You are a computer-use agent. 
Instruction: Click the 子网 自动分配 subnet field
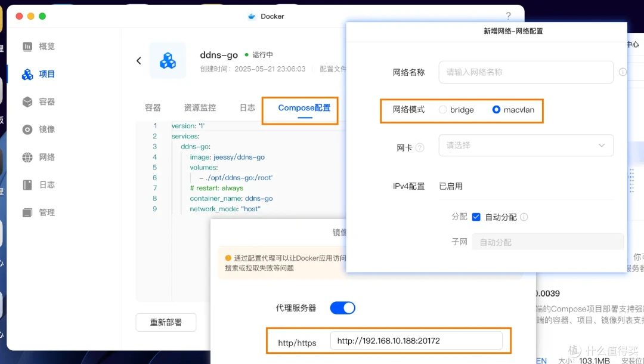[x=548, y=242]
